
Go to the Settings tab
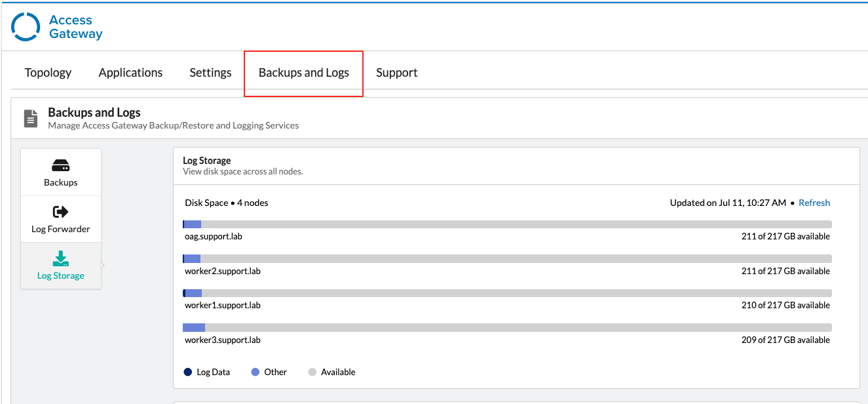210,73
